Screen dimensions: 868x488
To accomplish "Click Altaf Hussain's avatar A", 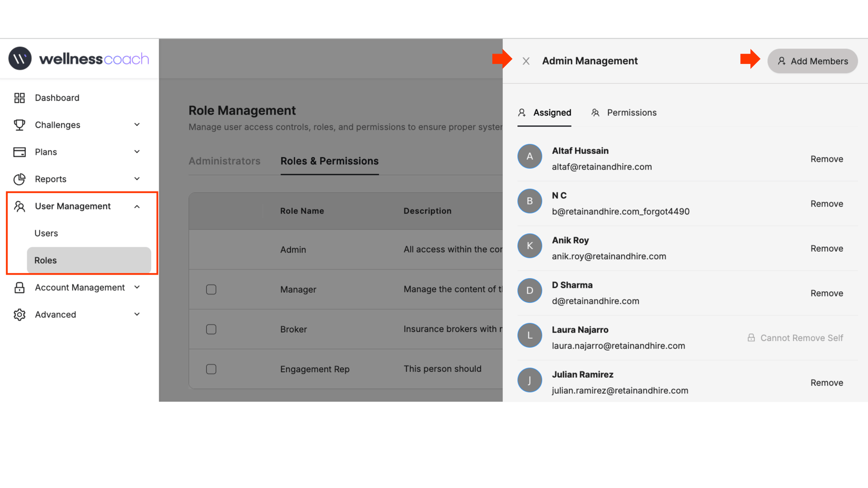I will [530, 156].
